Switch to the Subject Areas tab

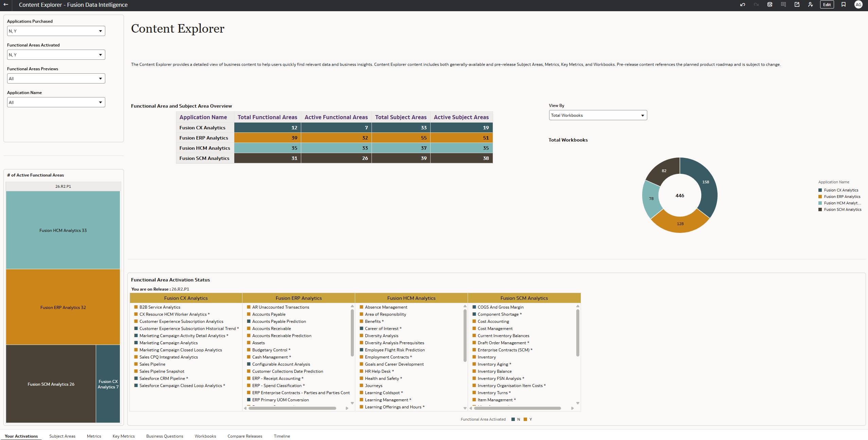(62, 436)
